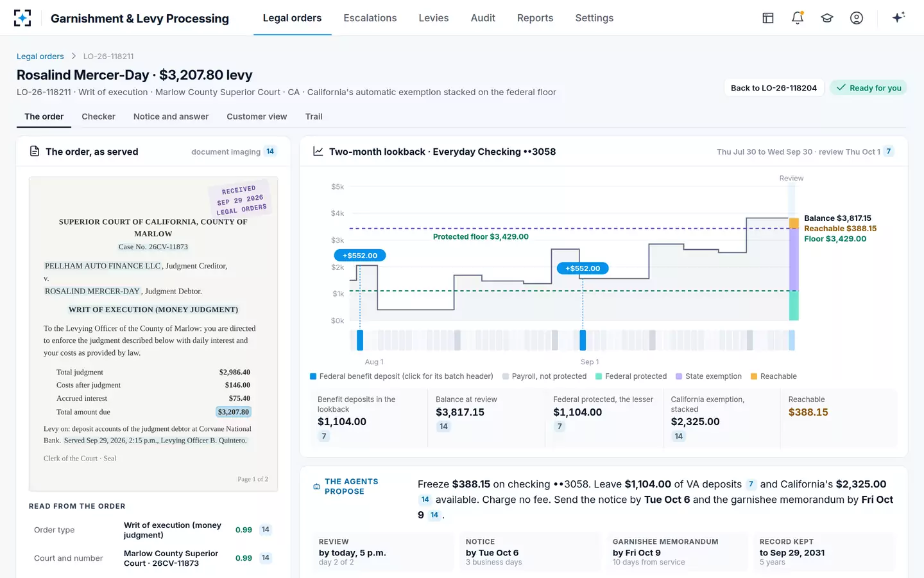Open the layout panel icon in the header
Screen dimensions: 924x578
click(x=768, y=18)
